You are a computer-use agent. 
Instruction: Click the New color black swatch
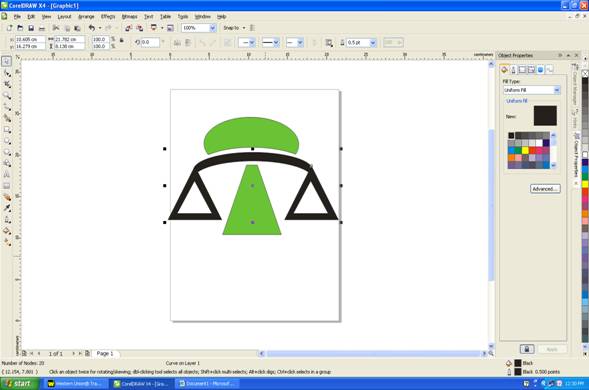point(545,115)
